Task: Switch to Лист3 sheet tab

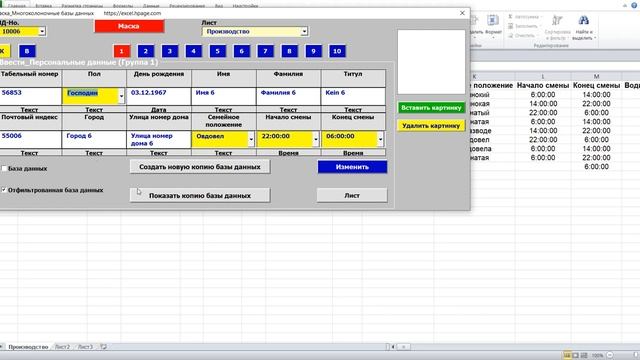Action: click(85, 347)
